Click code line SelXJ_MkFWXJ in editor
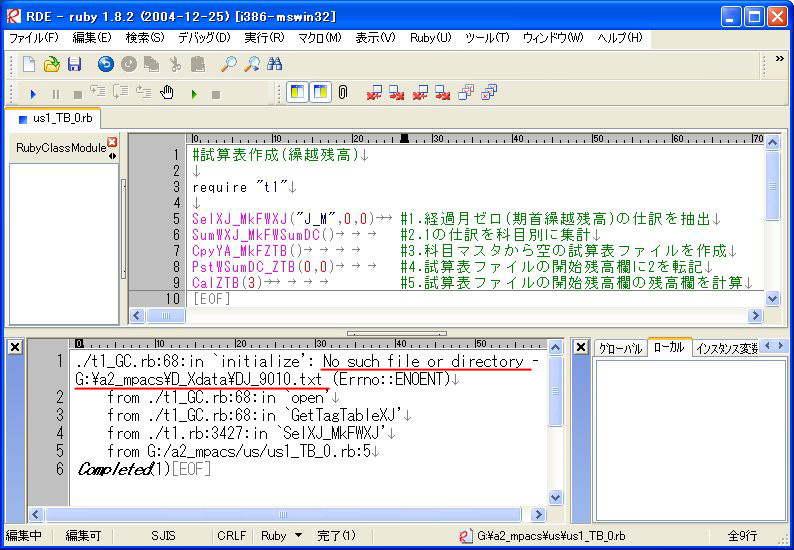The height and width of the screenshot is (550, 794). tap(292, 219)
